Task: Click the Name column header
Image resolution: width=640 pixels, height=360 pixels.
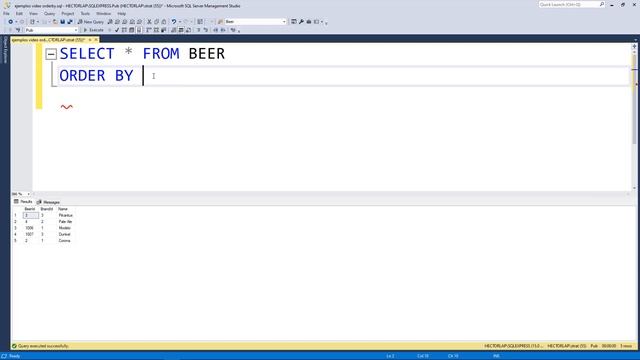Action: point(63,209)
